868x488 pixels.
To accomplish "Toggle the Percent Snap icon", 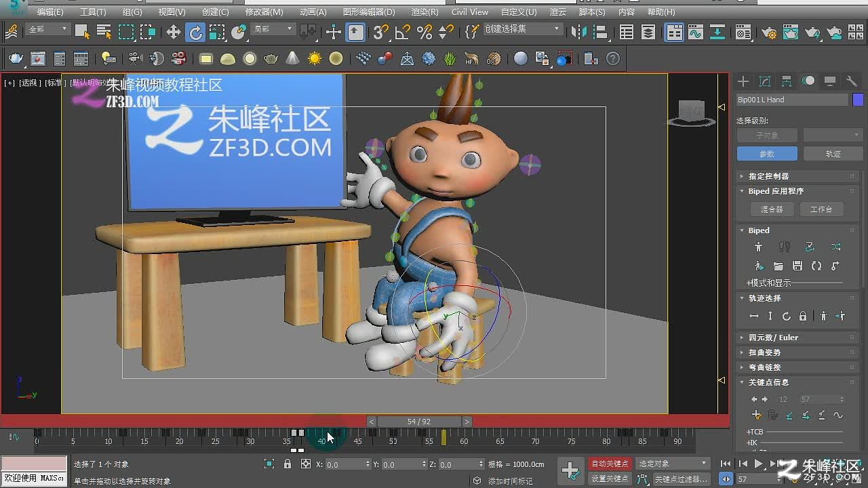I will pos(425,32).
